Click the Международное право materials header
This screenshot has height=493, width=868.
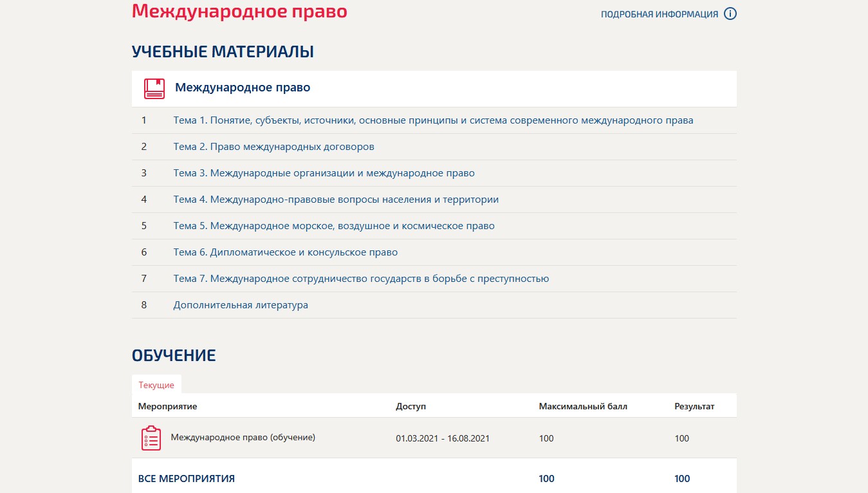coord(243,88)
